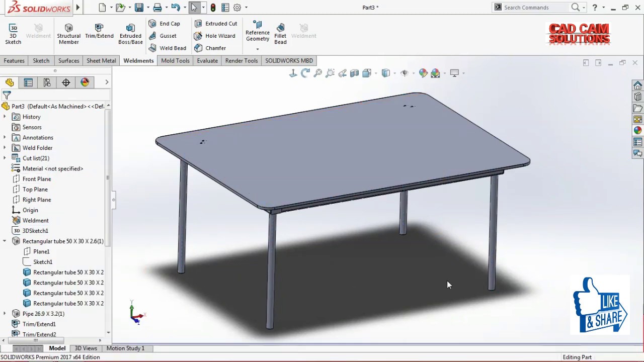Click the Search Commands field
The height and width of the screenshot is (362, 644).
536,8
